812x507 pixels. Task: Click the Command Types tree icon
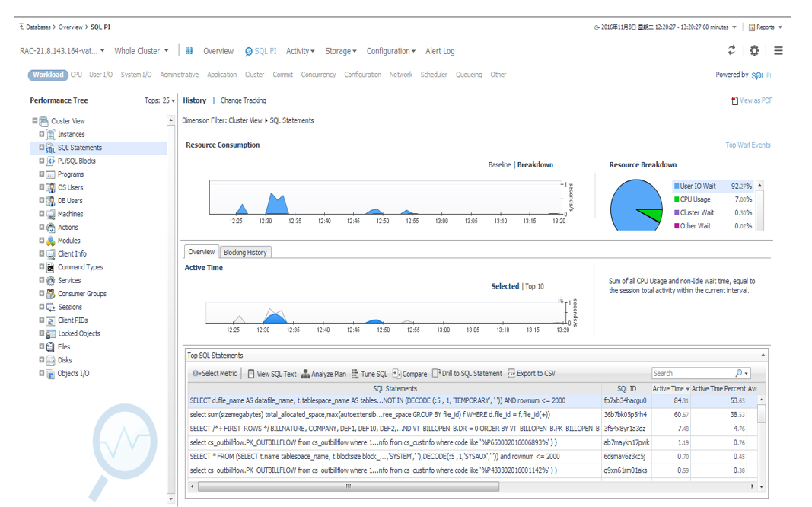[x=50, y=267]
